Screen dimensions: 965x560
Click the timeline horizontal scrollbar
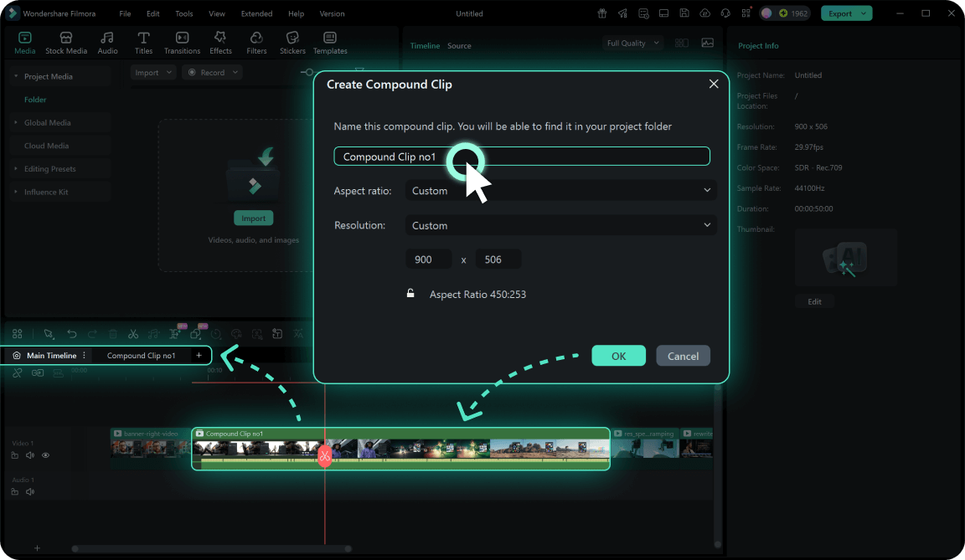tap(212, 548)
